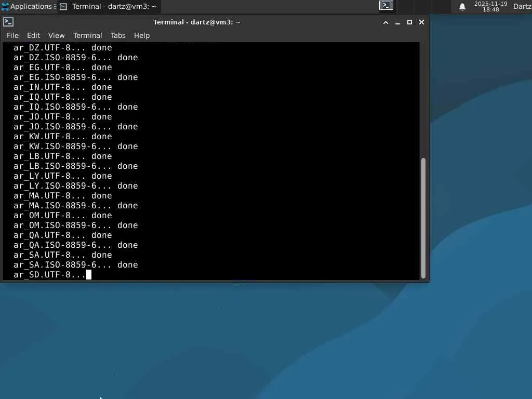Click the line 'ar_IQ.ISO-8859-6... done'
This screenshot has width=532, height=399.
(x=76, y=107)
